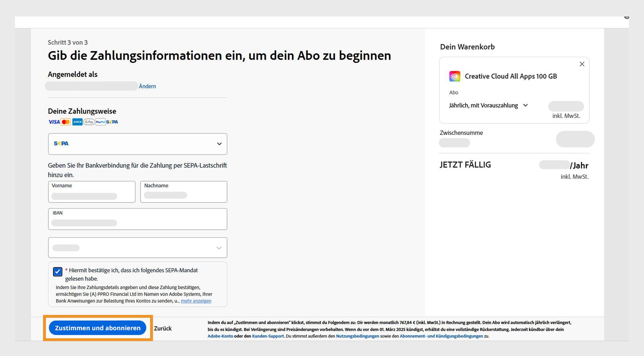Click the Creative Cloud app icon in cart

(455, 76)
